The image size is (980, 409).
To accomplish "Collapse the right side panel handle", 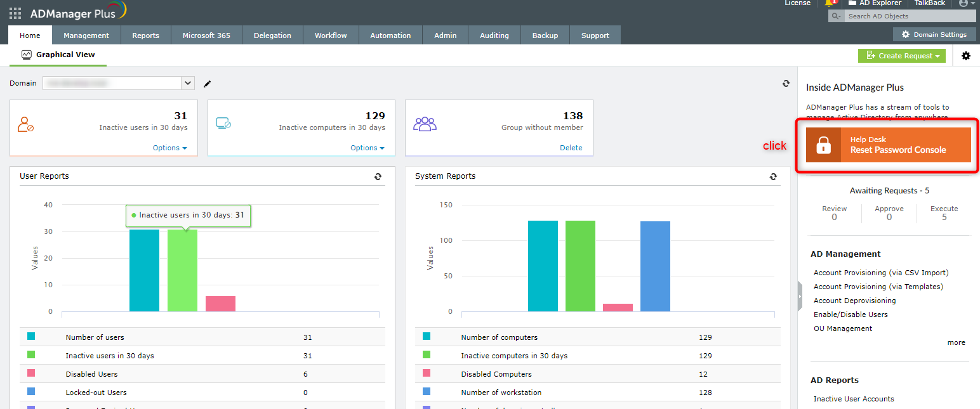I will [x=800, y=296].
